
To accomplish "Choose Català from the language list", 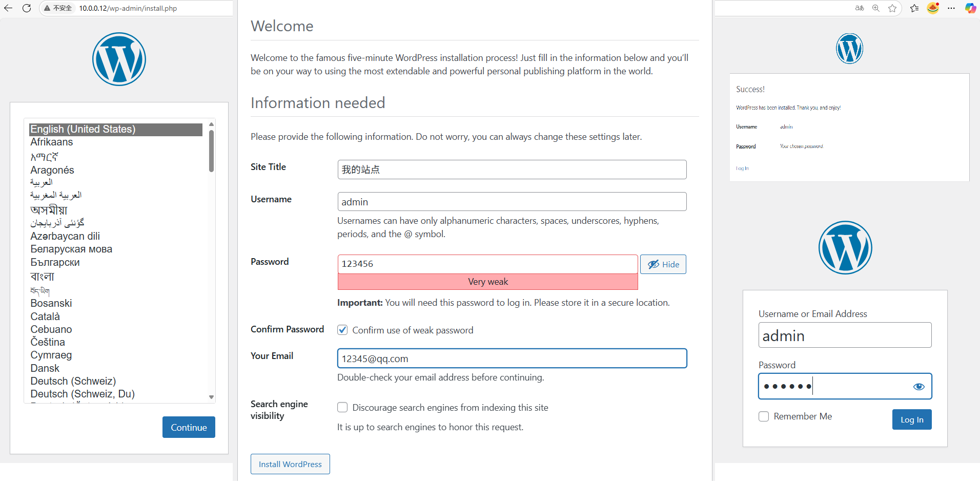I will pos(45,317).
